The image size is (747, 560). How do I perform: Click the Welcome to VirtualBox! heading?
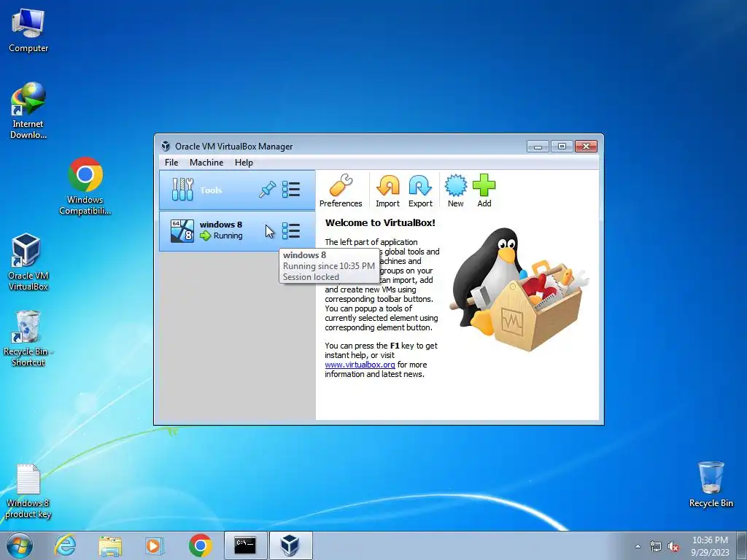click(x=380, y=223)
